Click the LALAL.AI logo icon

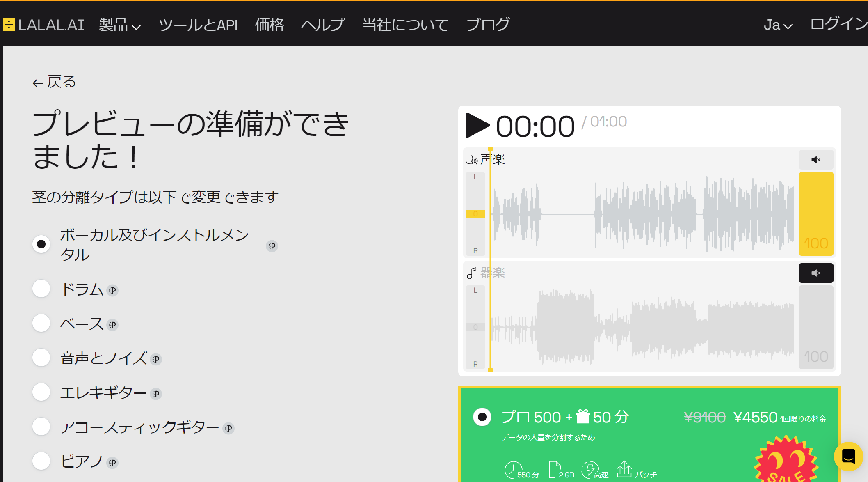pos(9,25)
